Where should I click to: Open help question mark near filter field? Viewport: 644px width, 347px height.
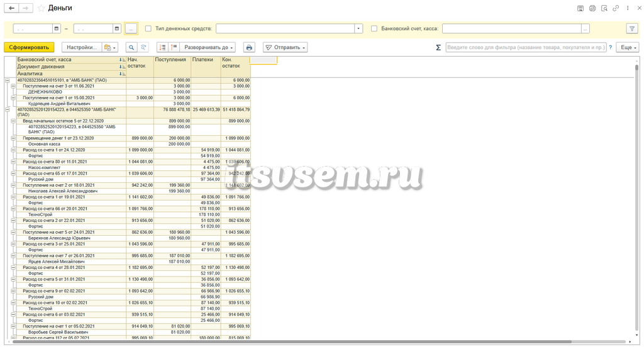click(x=610, y=47)
